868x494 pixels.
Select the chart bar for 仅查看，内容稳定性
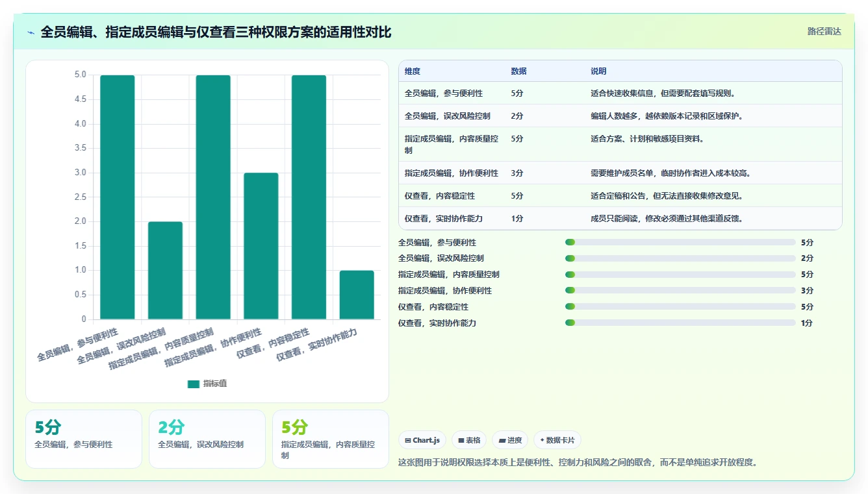(x=309, y=197)
